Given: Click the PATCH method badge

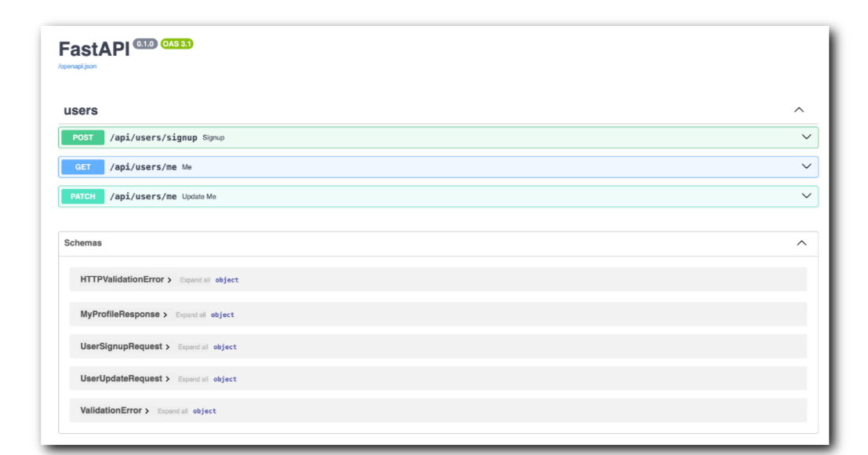Looking at the screenshot, I should point(82,196).
